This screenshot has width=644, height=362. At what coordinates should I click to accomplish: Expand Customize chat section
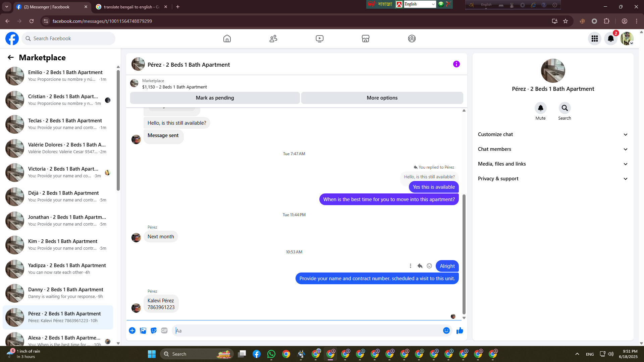click(x=553, y=134)
